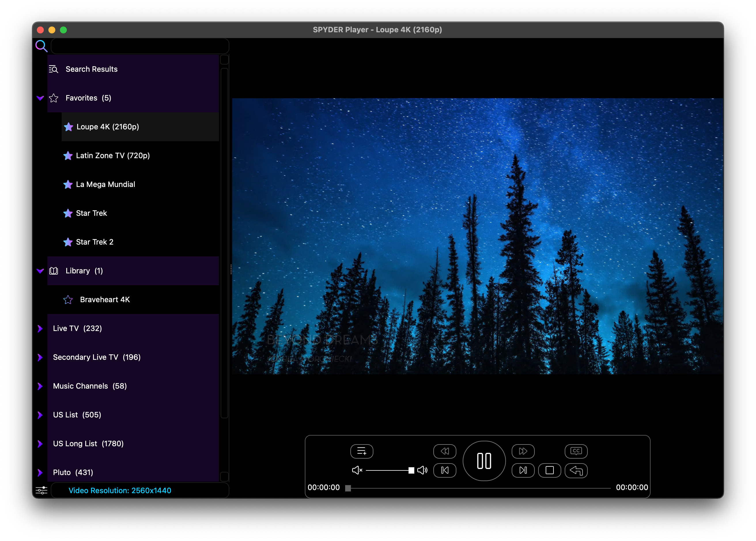Open the settings sliders icon

[42, 490]
